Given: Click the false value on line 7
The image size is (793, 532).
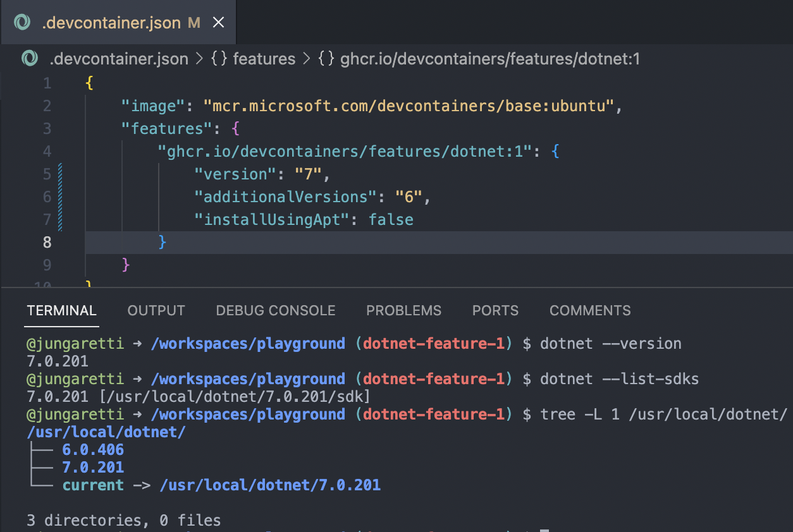Looking at the screenshot, I should [x=391, y=219].
